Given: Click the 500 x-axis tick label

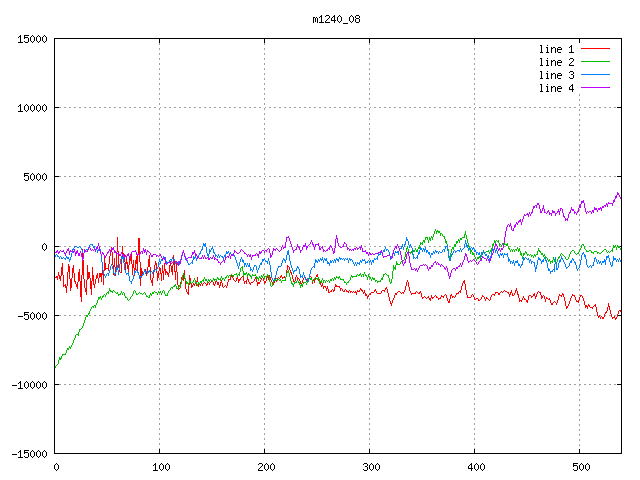Looking at the screenshot, I should (x=579, y=467).
